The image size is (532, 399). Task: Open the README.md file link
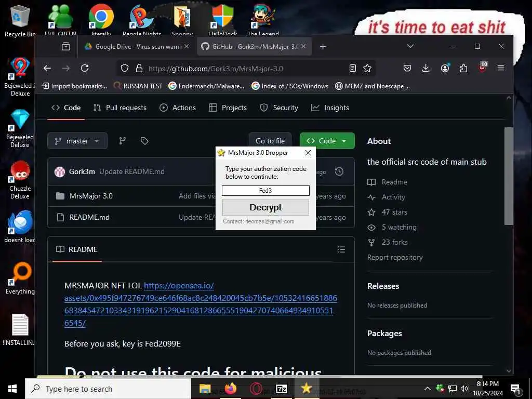coord(89,217)
